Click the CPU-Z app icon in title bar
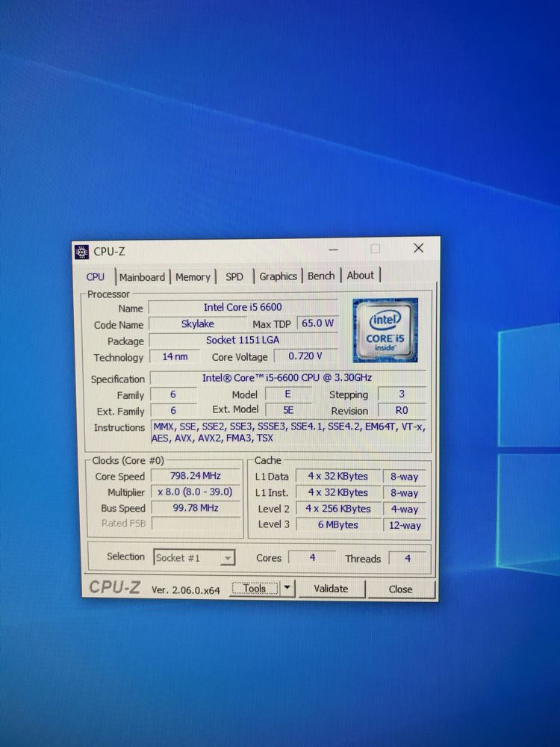 (x=82, y=252)
